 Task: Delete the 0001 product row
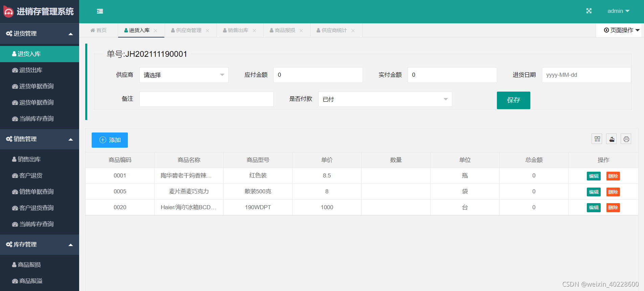click(613, 176)
